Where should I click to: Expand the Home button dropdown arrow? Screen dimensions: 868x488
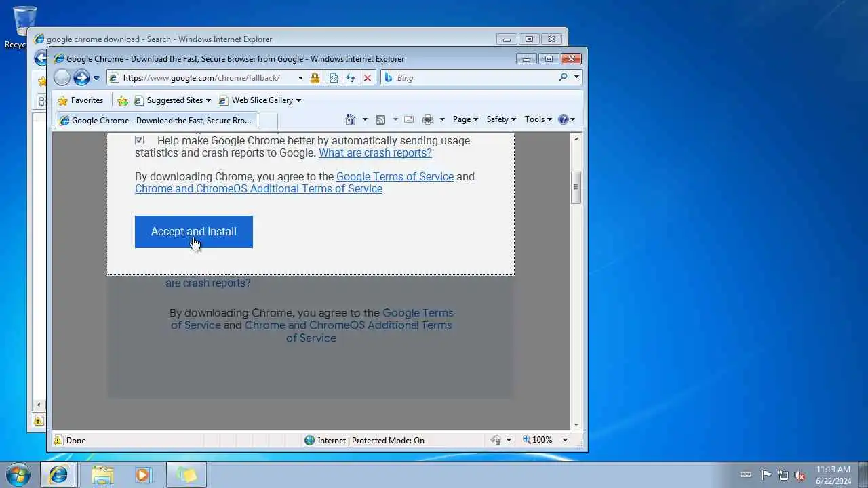click(x=365, y=119)
